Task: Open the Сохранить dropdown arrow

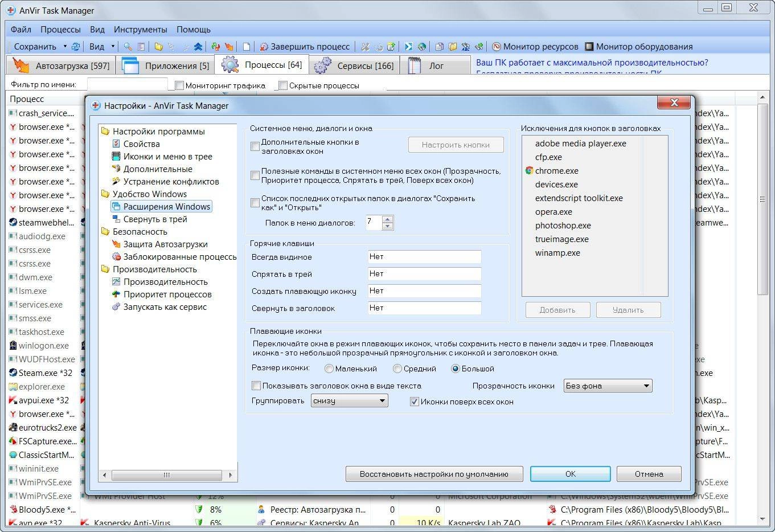Action: 65,47
